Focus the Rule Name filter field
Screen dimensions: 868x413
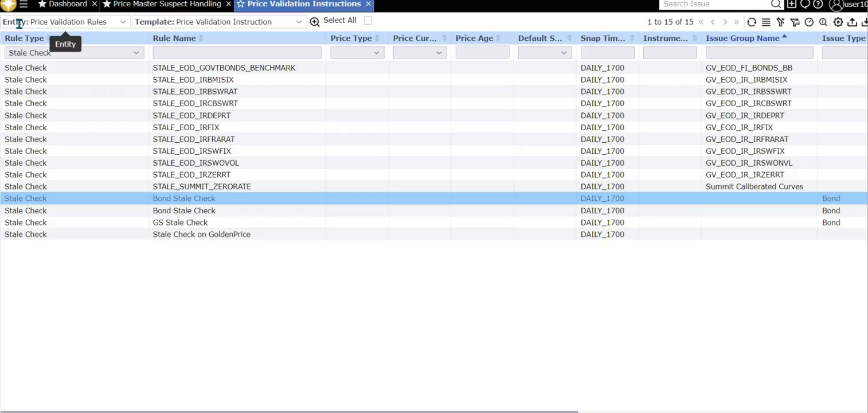tap(237, 53)
